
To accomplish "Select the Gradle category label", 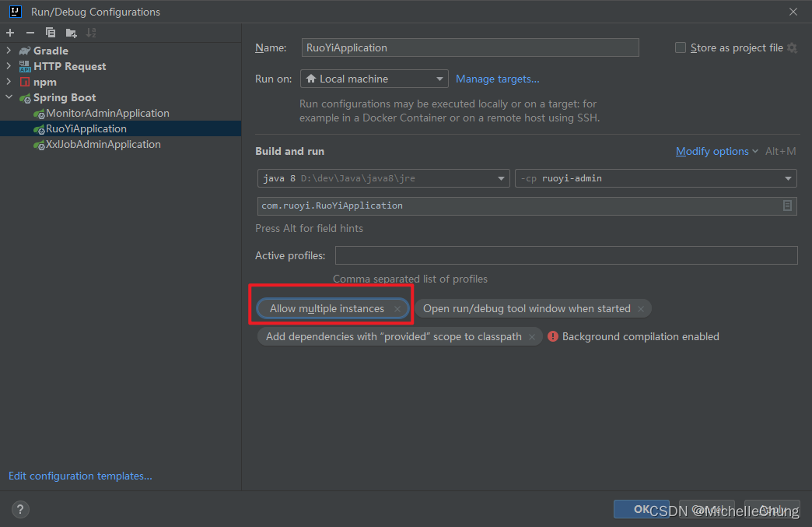I will pos(51,51).
